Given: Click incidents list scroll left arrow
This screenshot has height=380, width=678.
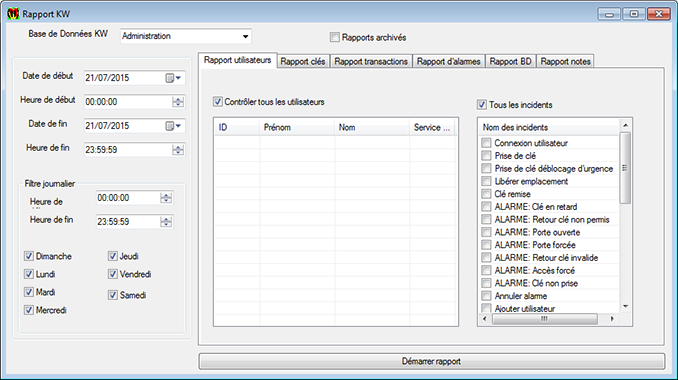Looking at the screenshot, I should tap(485, 319).
